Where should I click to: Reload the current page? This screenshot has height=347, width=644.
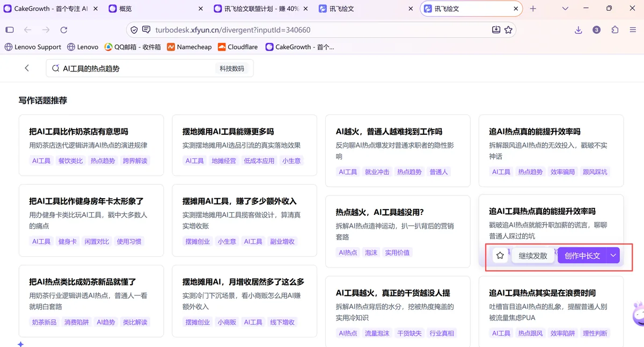point(64,30)
